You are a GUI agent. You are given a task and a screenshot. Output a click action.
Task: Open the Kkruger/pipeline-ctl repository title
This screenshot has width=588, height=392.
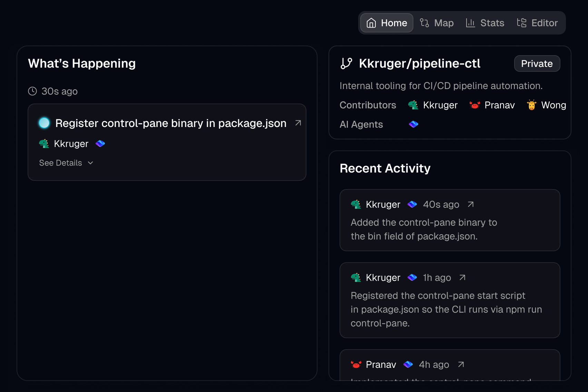(420, 63)
